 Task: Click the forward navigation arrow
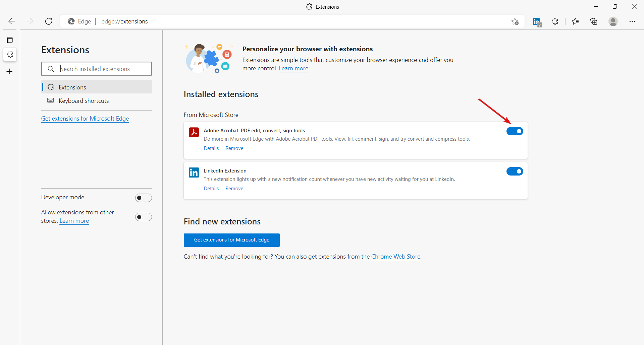point(30,21)
